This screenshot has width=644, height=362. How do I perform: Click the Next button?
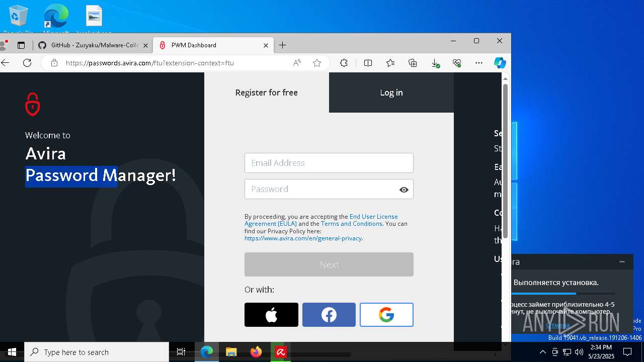click(329, 264)
